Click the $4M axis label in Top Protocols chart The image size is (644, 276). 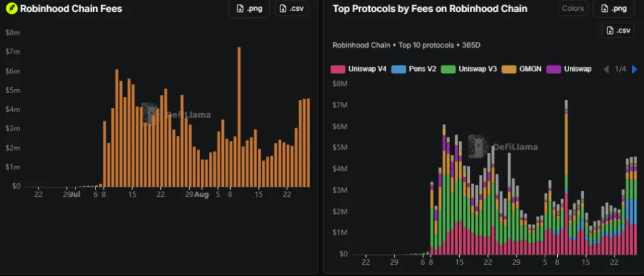click(x=340, y=168)
